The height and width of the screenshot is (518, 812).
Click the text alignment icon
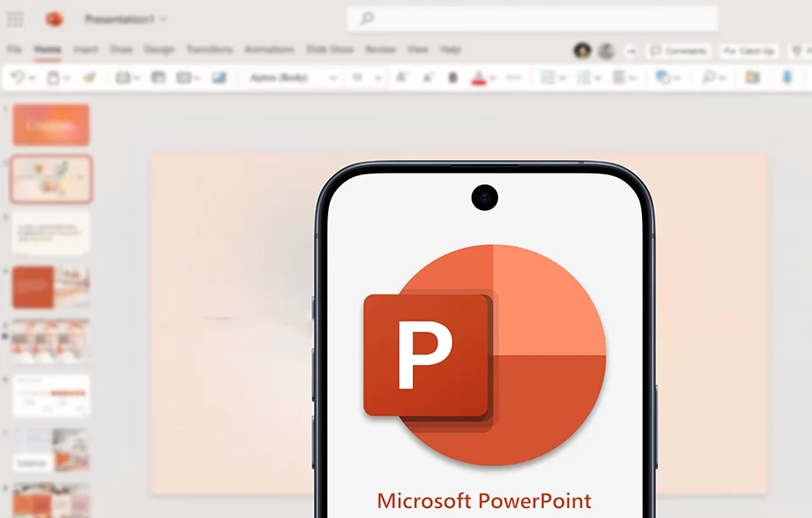click(x=619, y=78)
